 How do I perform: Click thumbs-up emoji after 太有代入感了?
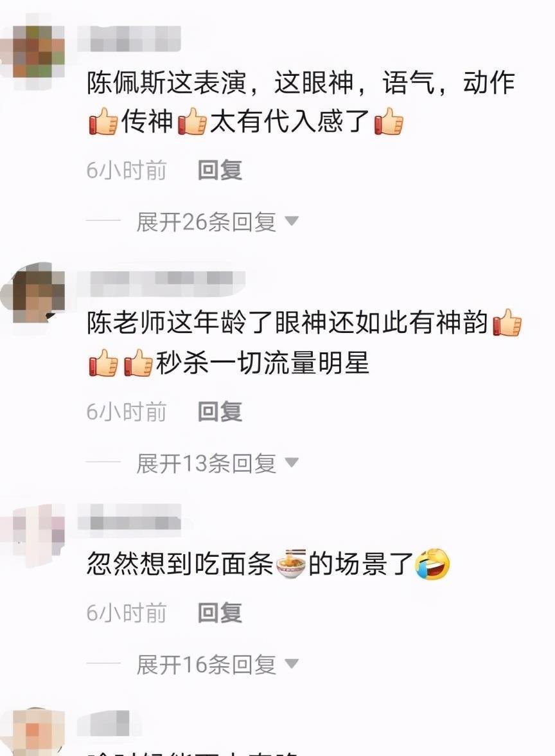tap(388, 121)
